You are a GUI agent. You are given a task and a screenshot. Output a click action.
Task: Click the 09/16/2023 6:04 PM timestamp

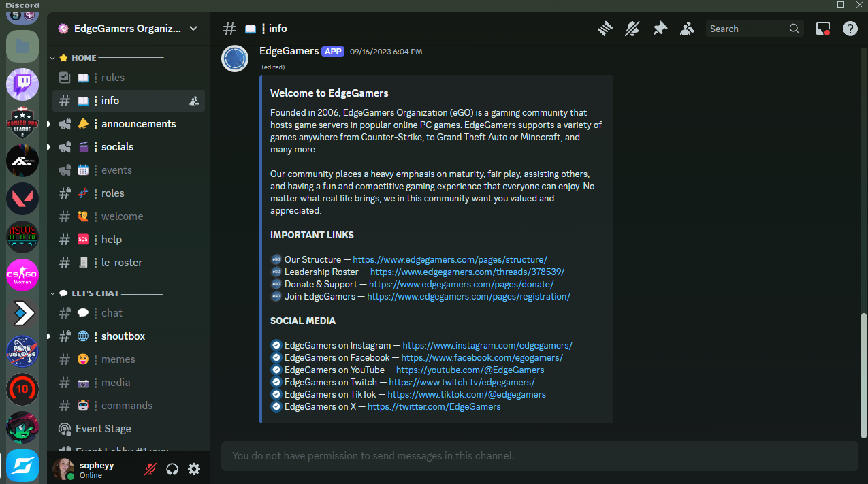pyautogui.click(x=386, y=52)
